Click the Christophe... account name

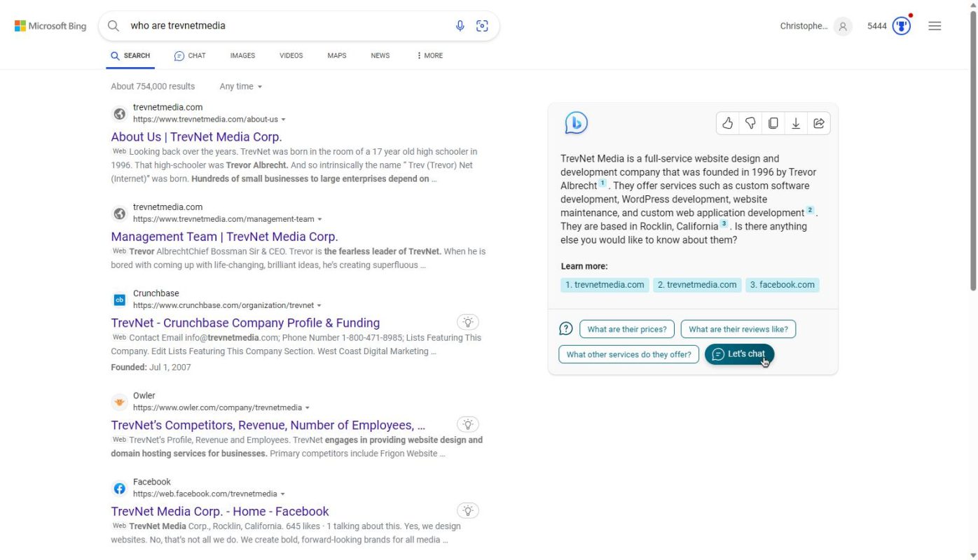pyautogui.click(x=804, y=26)
